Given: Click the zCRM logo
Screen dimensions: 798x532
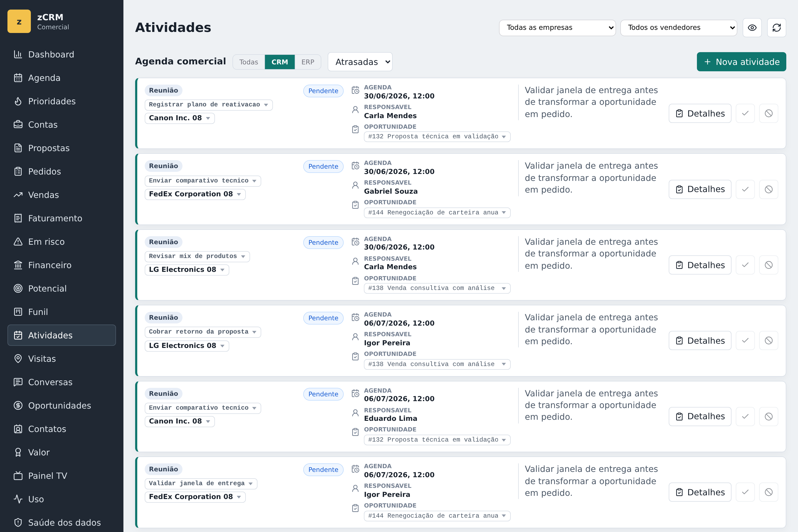Looking at the screenshot, I should [19, 21].
